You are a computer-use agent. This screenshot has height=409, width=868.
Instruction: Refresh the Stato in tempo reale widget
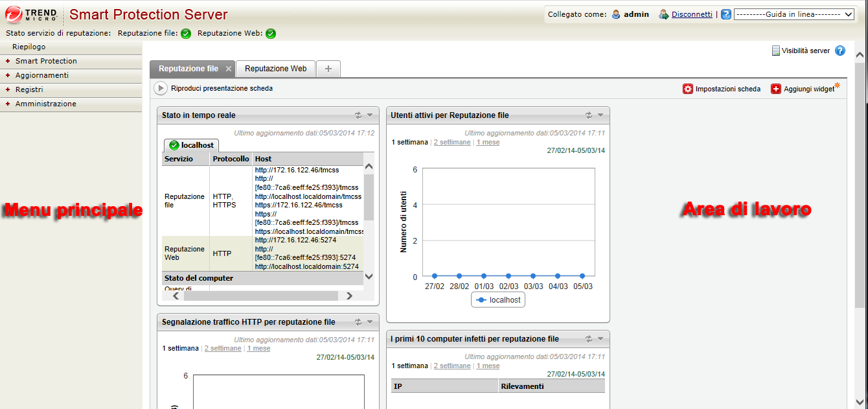point(358,115)
